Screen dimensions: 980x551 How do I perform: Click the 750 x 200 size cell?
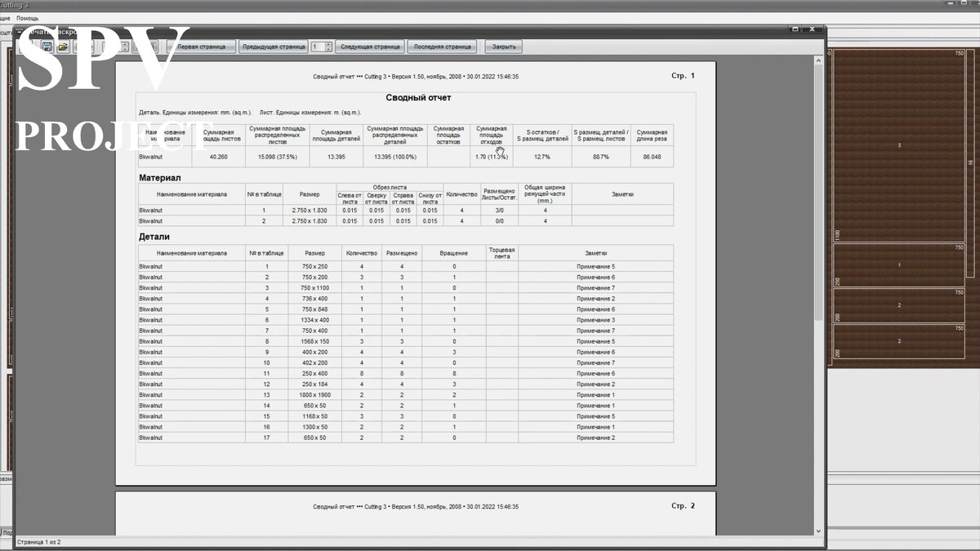coord(314,278)
